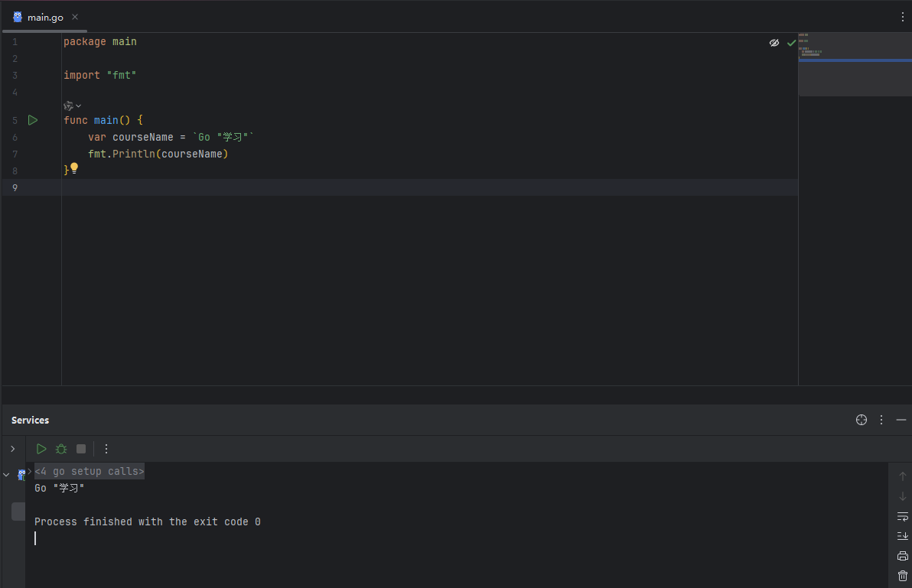Click the green checkmark inspections widget
The width and height of the screenshot is (912, 588).
tap(791, 43)
